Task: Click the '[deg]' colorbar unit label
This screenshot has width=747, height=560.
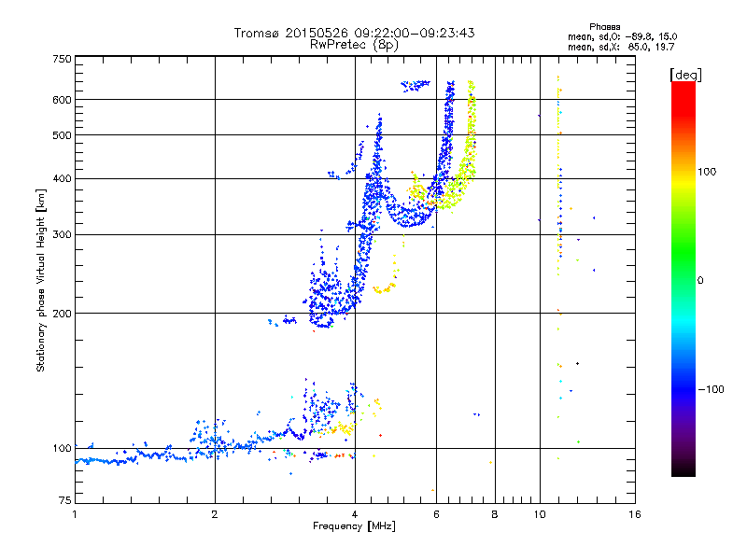Action: (685, 76)
